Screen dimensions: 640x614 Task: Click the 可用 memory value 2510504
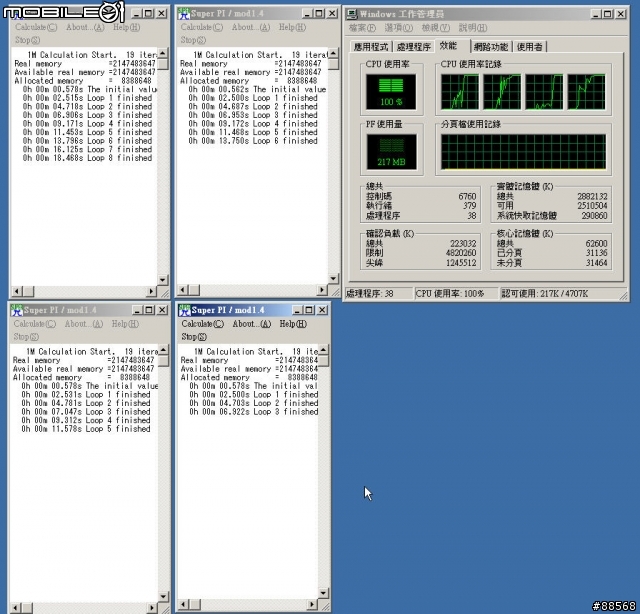pos(592,206)
